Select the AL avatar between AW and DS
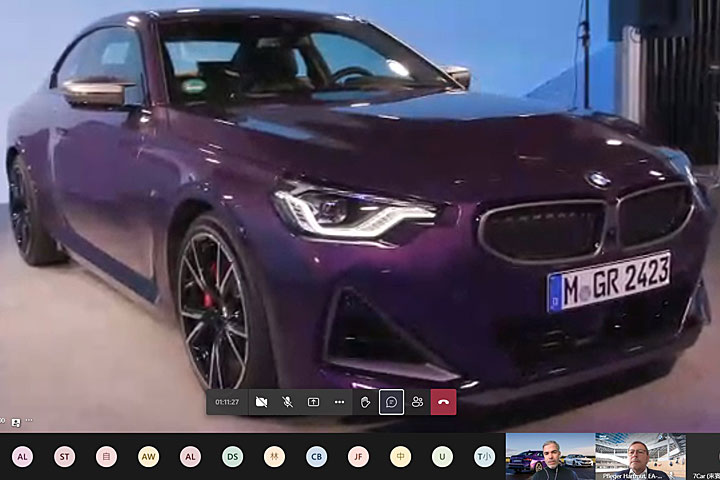 pyautogui.click(x=190, y=457)
